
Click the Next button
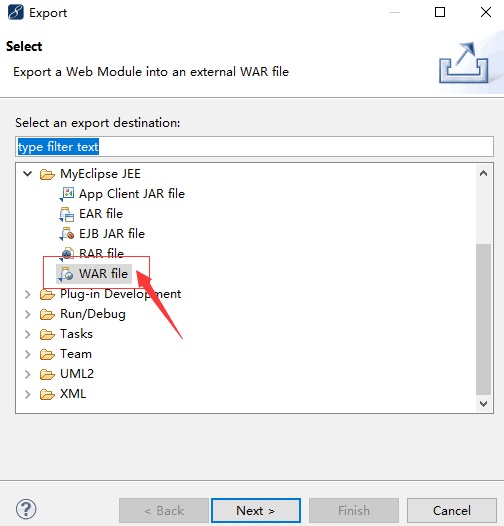click(x=256, y=511)
